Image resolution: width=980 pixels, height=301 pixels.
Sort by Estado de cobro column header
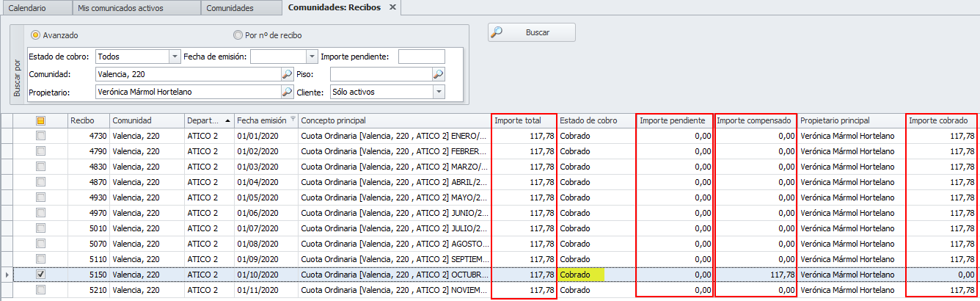596,120
